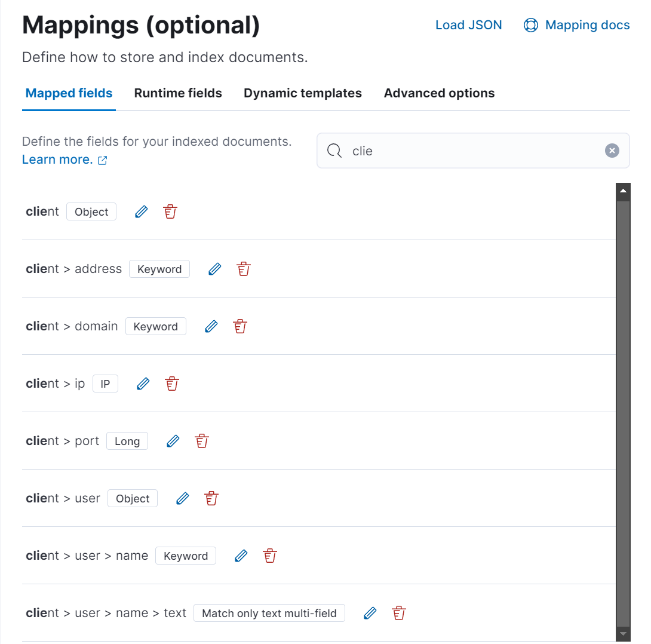This screenshot has height=644, width=651.
Task: Select the Mapped fields tab
Action: point(69,93)
